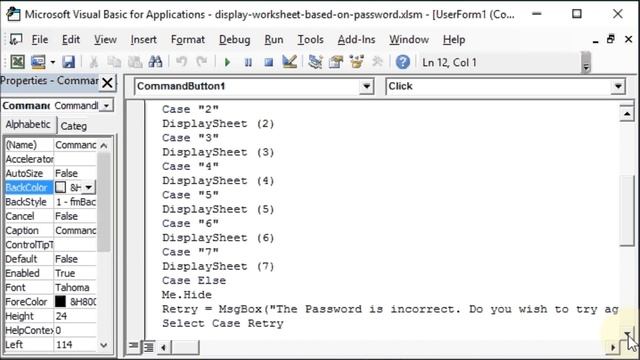640x360 pixels.
Task: Switch to the Categorized properties tab
Action: click(x=74, y=126)
